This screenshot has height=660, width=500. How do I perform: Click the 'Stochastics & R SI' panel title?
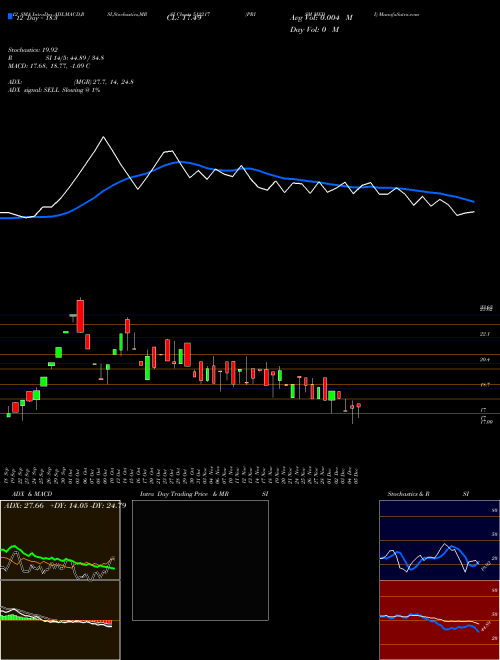[x=428, y=494]
